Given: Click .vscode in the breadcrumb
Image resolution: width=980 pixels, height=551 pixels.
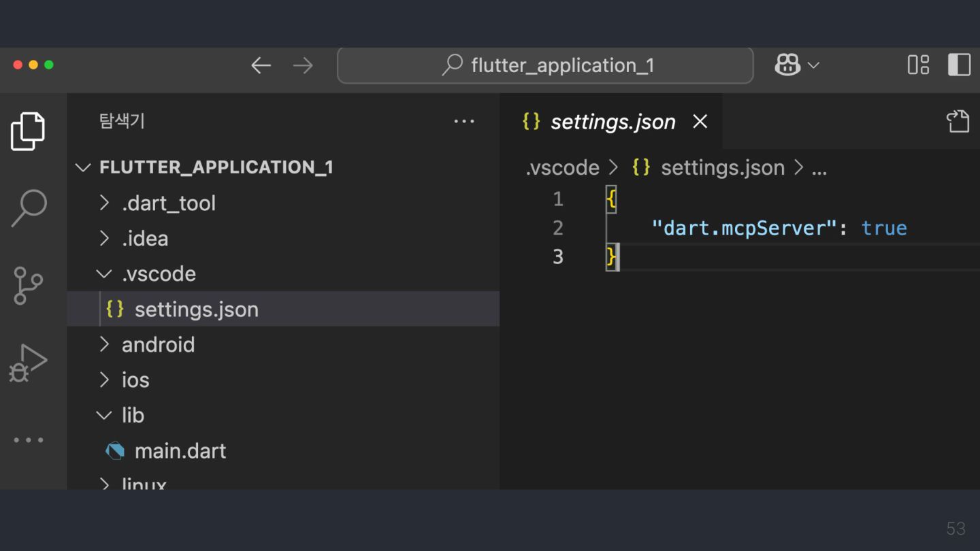Looking at the screenshot, I should point(562,167).
